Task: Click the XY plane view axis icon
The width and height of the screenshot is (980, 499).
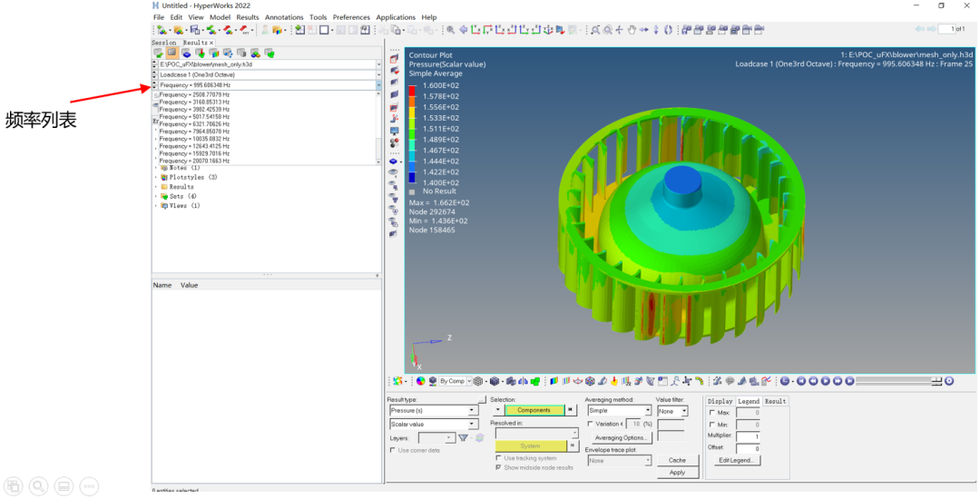Action: [x=475, y=29]
